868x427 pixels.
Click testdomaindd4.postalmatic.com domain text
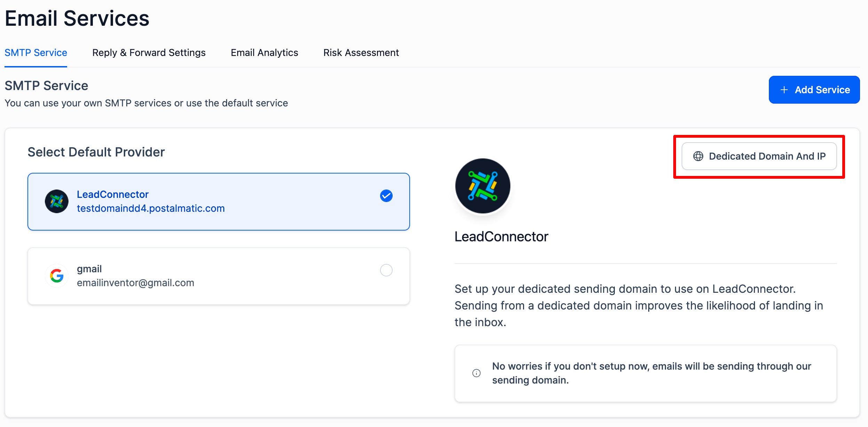[151, 208]
